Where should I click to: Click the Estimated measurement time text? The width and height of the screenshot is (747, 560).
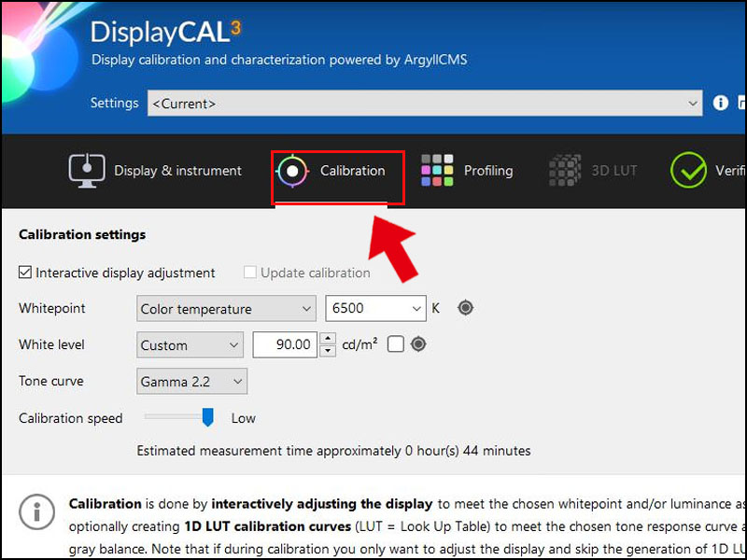coord(333,451)
